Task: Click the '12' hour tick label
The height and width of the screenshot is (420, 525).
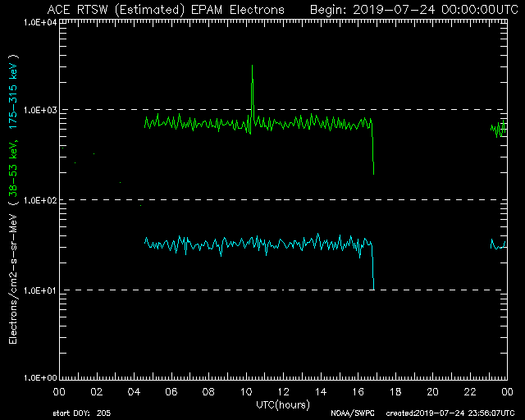Action: [283, 392]
